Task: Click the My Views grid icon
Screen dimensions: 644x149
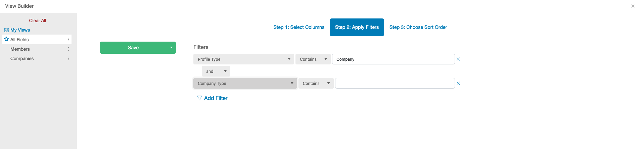Action: (x=6, y=30)
